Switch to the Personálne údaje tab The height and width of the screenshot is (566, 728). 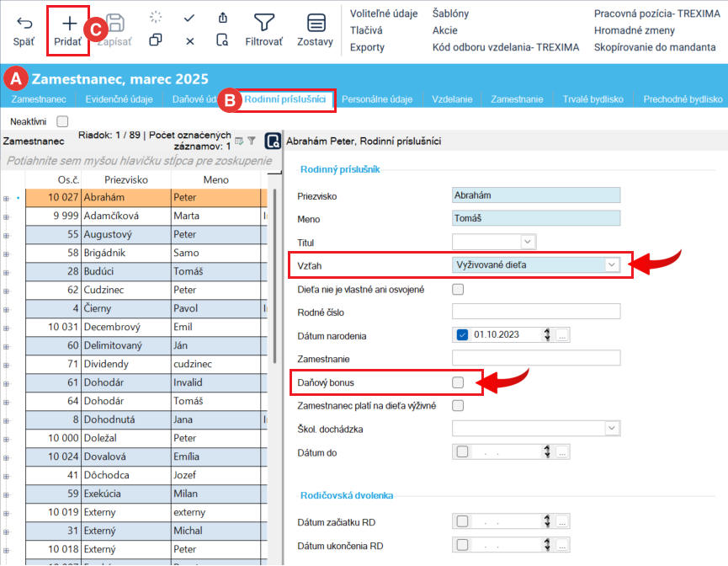coord(377,99)
